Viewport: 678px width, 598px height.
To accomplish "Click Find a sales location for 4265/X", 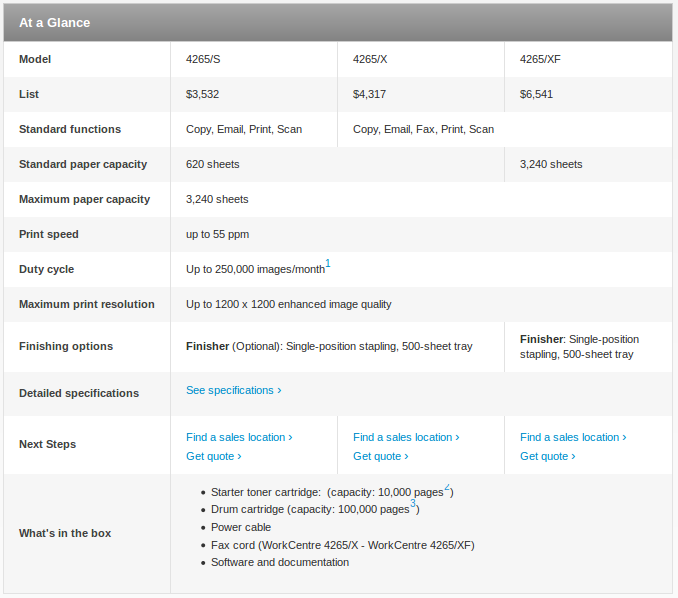I will [406, 437].
